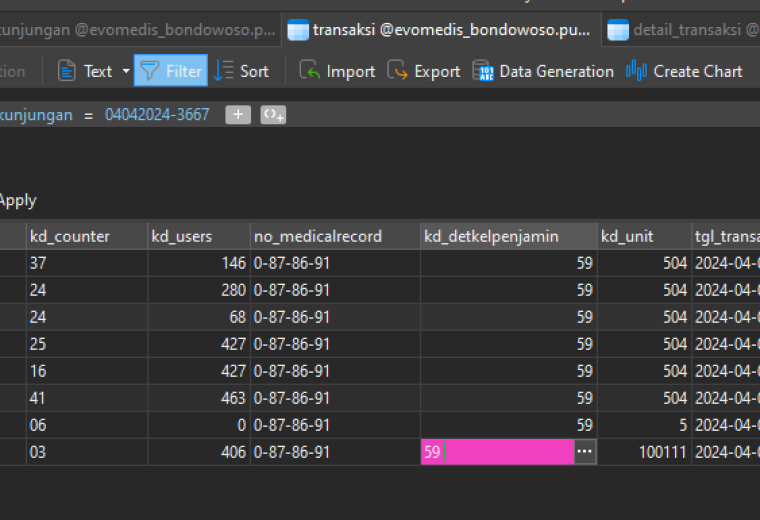Viewport: 760px width, 520px height.
Task: Switch to the kunjungan tab
Action: point(139,30)
